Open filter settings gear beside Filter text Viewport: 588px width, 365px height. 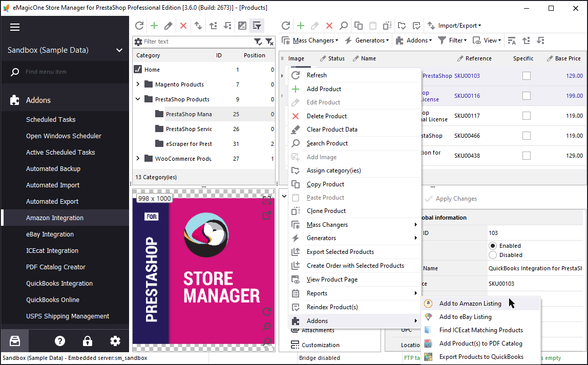(x=138, y=41)
